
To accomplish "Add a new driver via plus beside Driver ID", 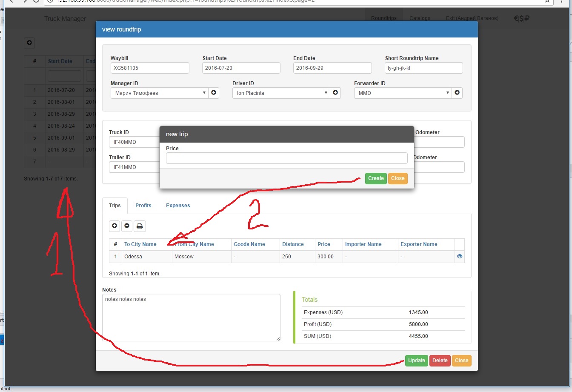I will 335,92.
